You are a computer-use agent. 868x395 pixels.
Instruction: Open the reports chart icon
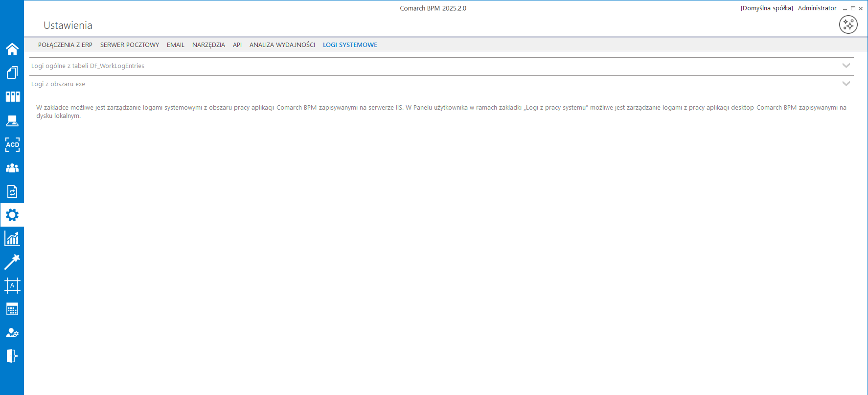pos(12,238)
